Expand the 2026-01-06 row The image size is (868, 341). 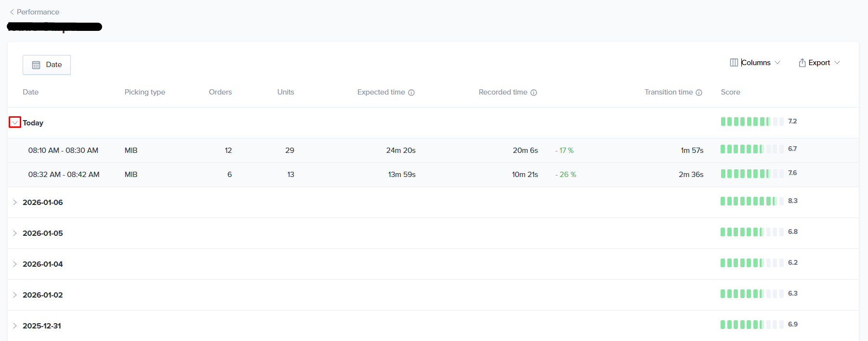coord(15,203)
